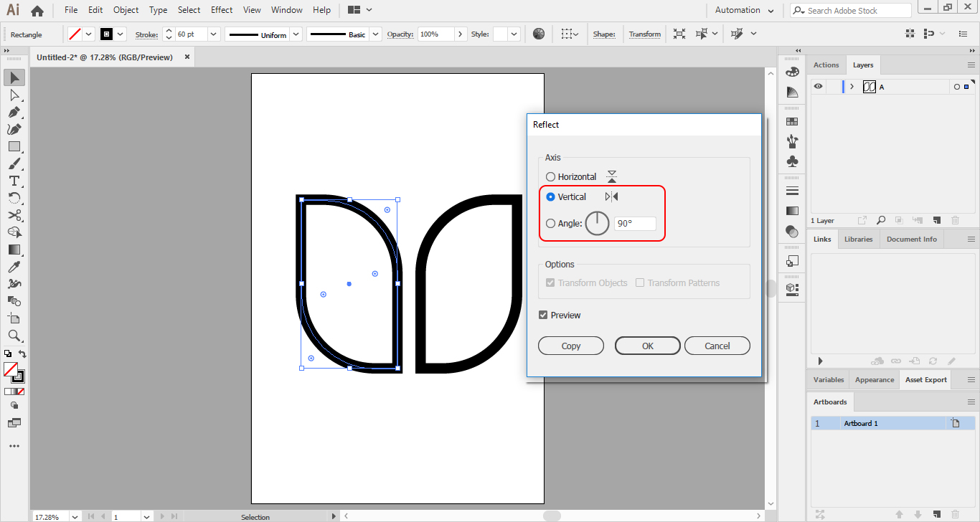Open the Recolor Artwork wheel icon
This screenshot has height=522, width=980.
point(539,34)
